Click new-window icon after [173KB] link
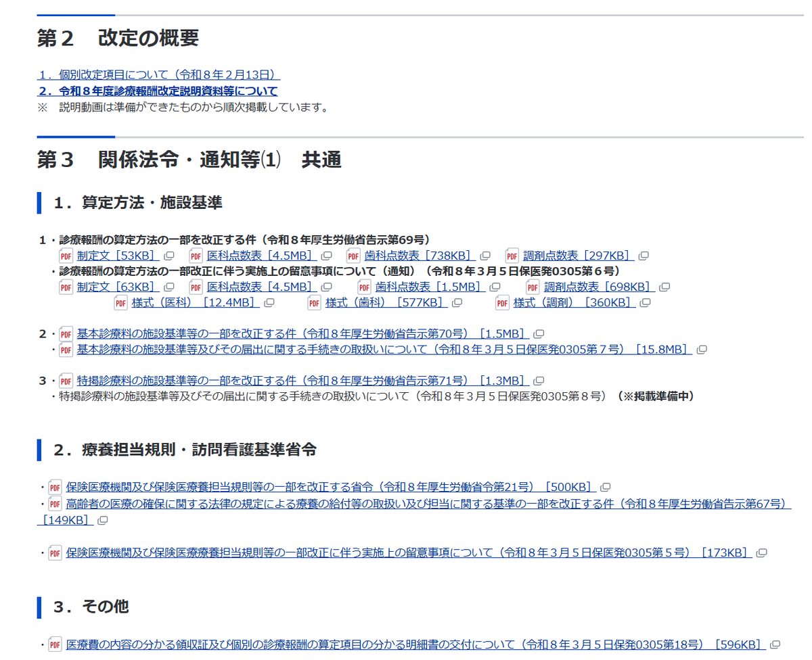 [x=761, y=554]
